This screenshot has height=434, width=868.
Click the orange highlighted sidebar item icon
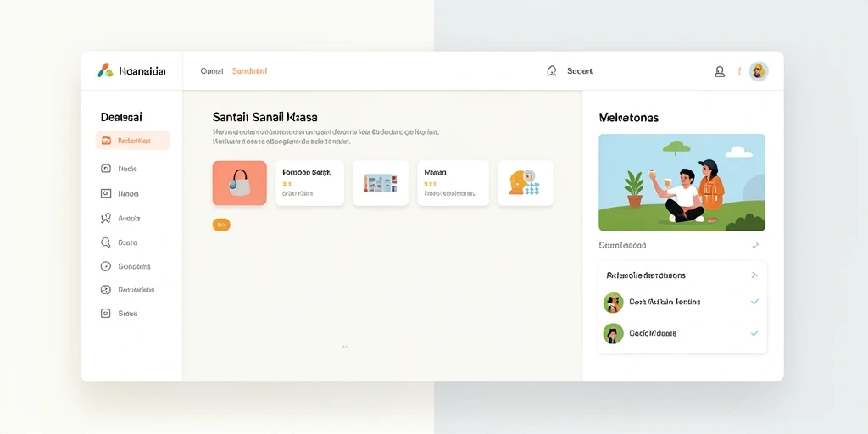106,141
